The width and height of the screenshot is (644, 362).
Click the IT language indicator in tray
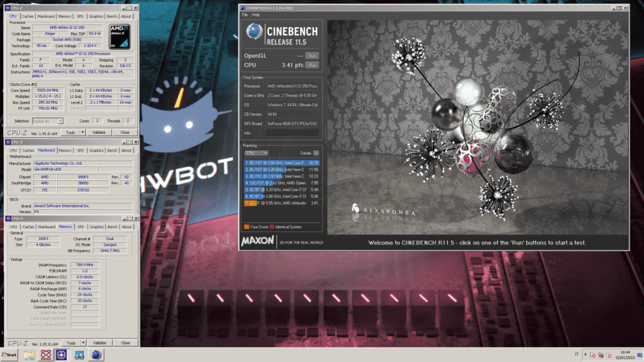577,354
